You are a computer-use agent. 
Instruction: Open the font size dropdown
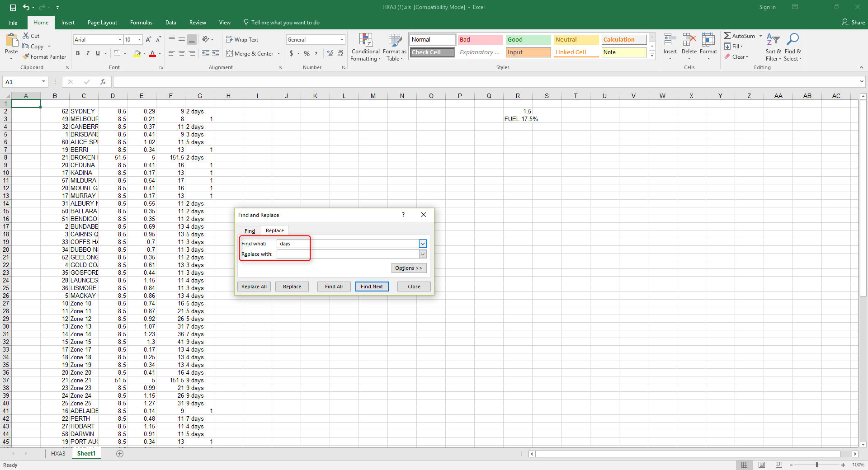(139, 40)
